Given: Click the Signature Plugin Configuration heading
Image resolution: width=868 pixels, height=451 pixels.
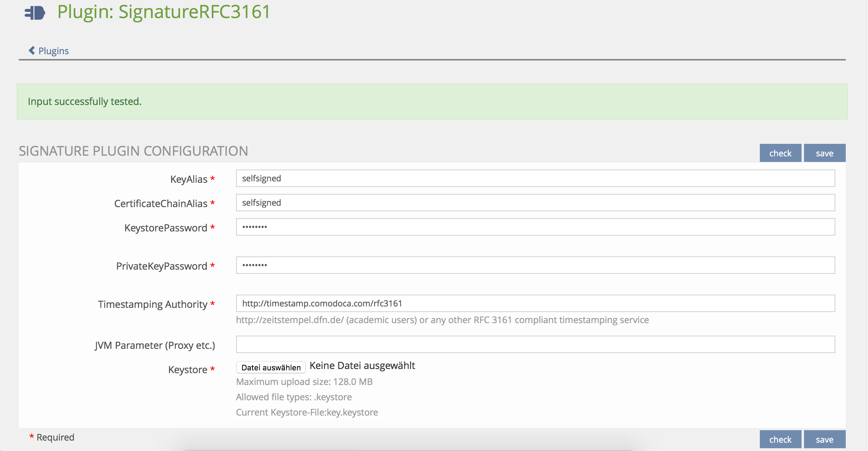Looking at the screenshot, I should coord(133,151).
